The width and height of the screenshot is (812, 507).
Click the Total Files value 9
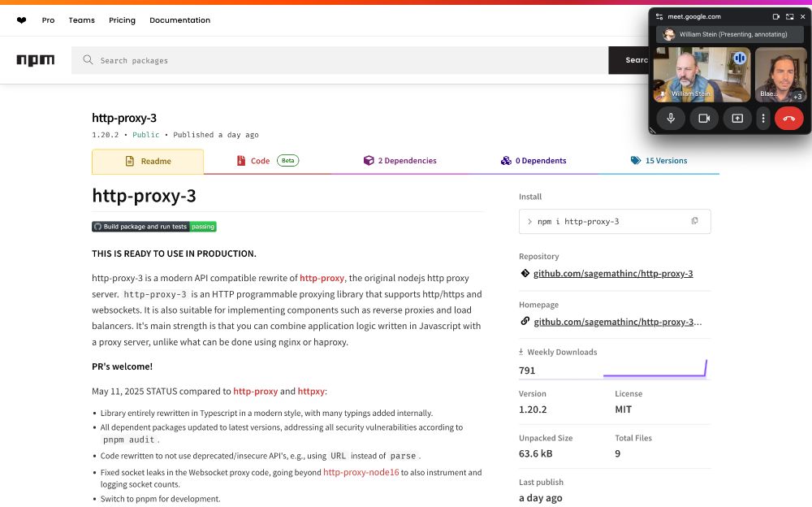617,453
